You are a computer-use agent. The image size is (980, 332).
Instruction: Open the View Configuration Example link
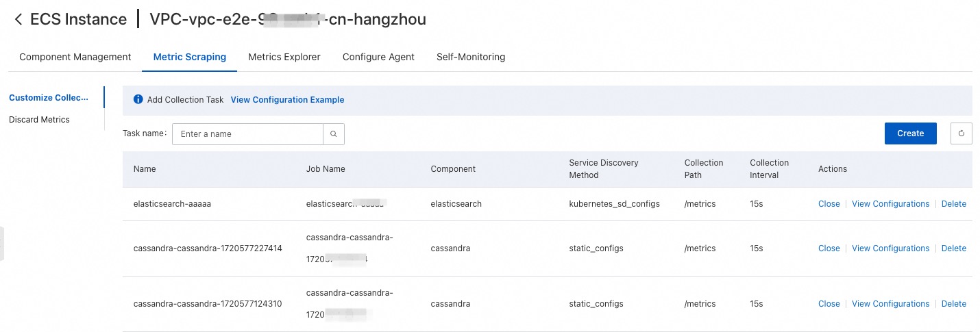[x=287, y=100]
